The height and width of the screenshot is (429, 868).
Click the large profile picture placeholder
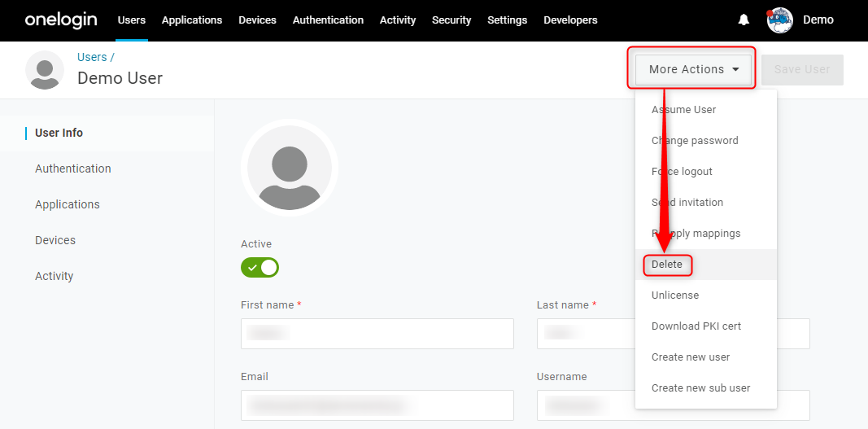click(289, 168)
